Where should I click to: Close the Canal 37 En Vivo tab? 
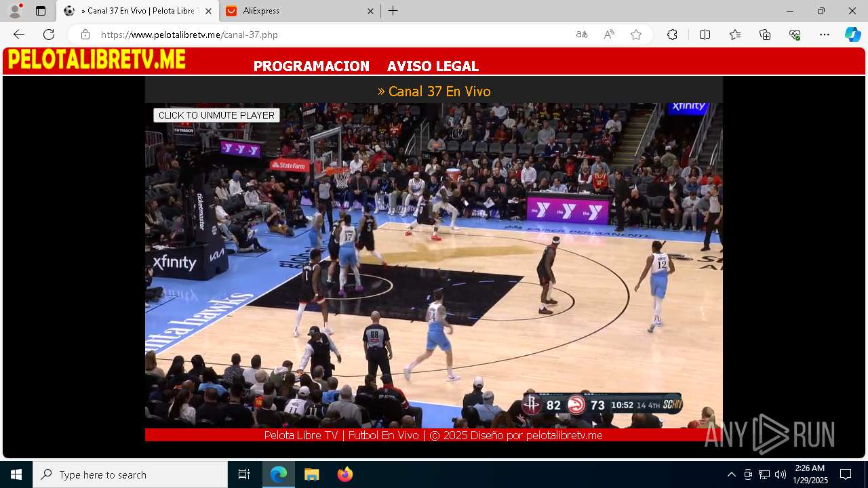pyautogui.click(x=208, y=11)
